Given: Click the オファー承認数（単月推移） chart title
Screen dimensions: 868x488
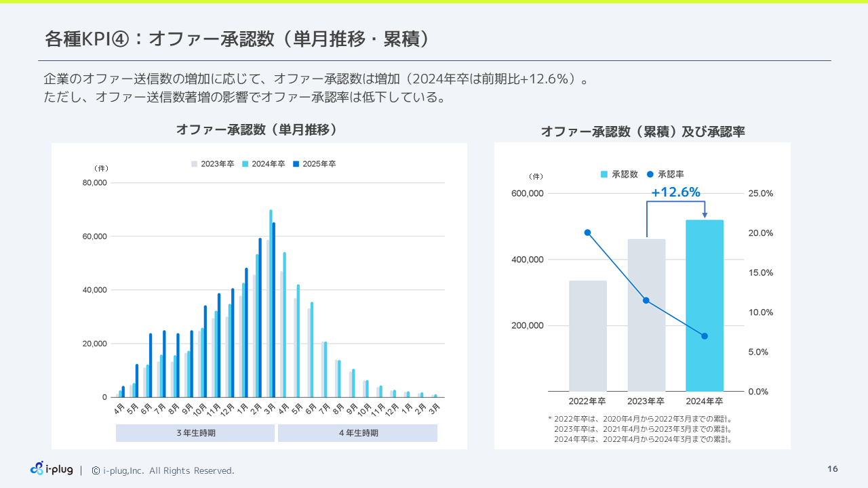Looking at the screenshot, I should tap(256, 129).
